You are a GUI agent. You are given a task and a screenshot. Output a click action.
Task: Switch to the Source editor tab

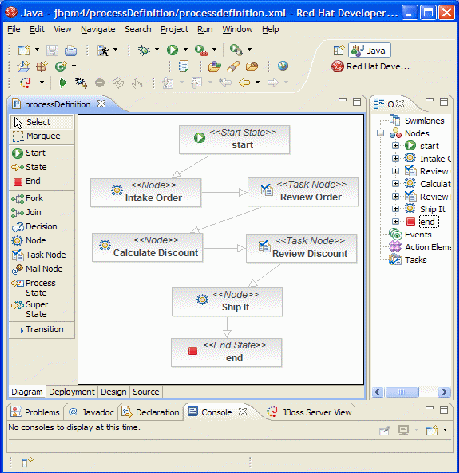pos(146,392)
